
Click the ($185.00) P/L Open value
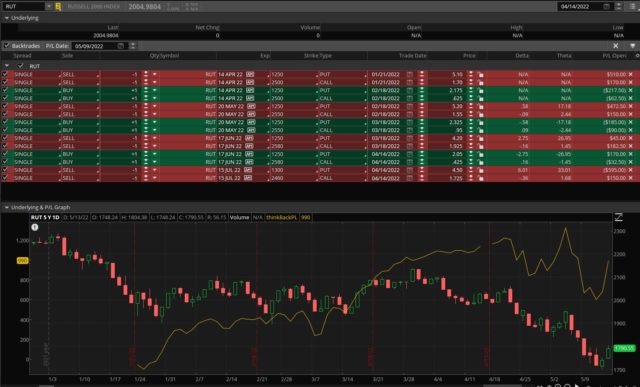click(615, 122)
